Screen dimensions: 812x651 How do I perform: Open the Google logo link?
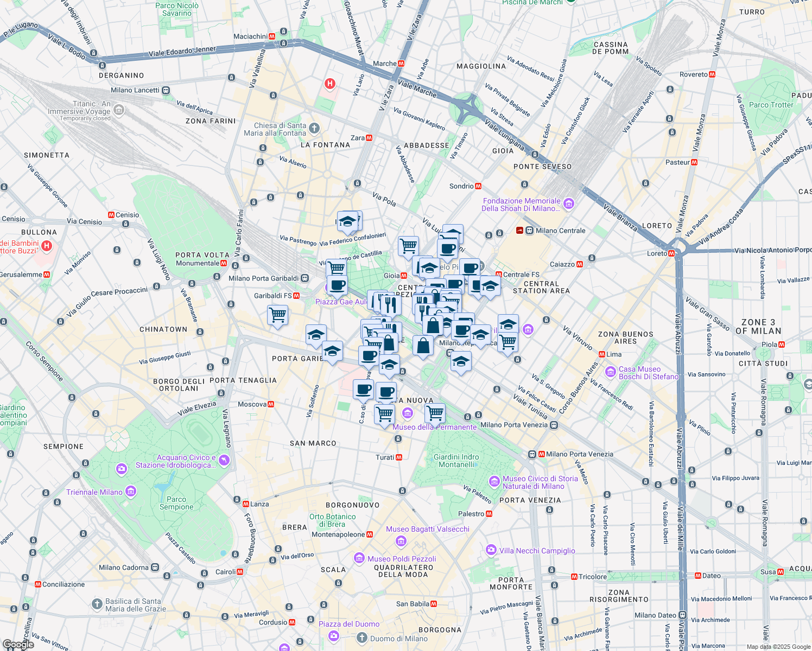pyautogui.click(x=18, y=644)
